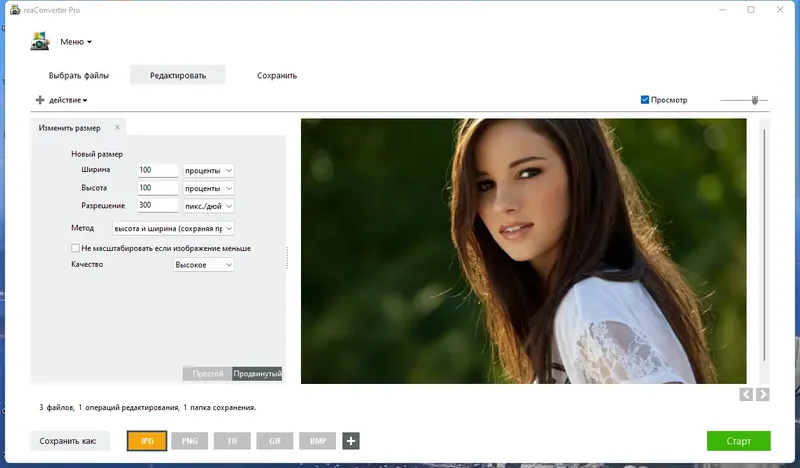Toggle the Просмотр preview checkbox
The image size is (800, 468).
645,100
